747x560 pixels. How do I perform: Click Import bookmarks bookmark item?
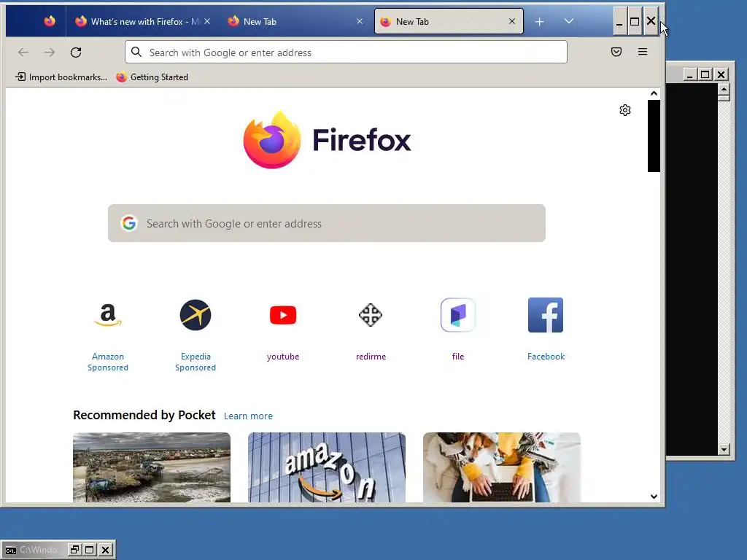click(61, 77)
